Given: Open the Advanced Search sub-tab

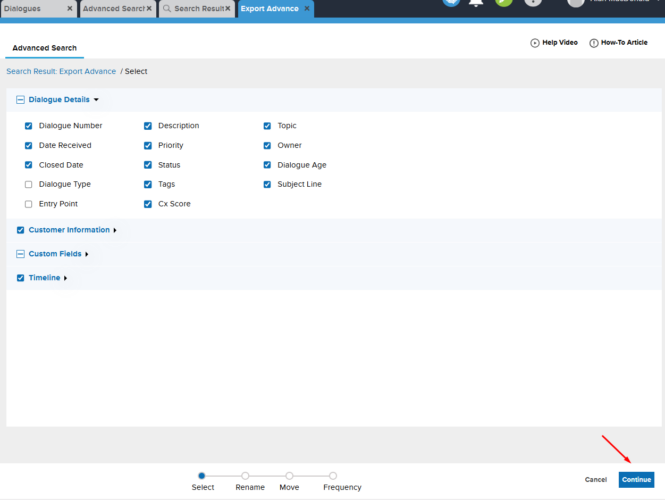Looking at the screenshot, I should pos(44,47).
